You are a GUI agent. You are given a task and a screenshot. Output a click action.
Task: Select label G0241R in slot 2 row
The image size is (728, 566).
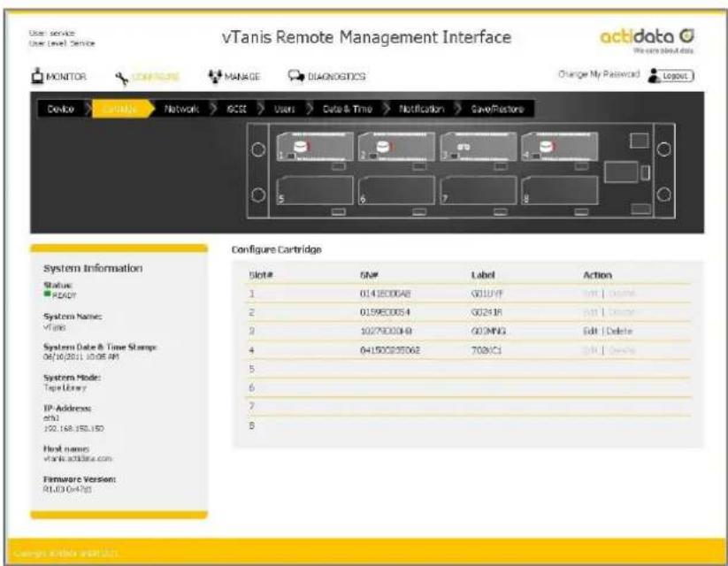[487, 312]
